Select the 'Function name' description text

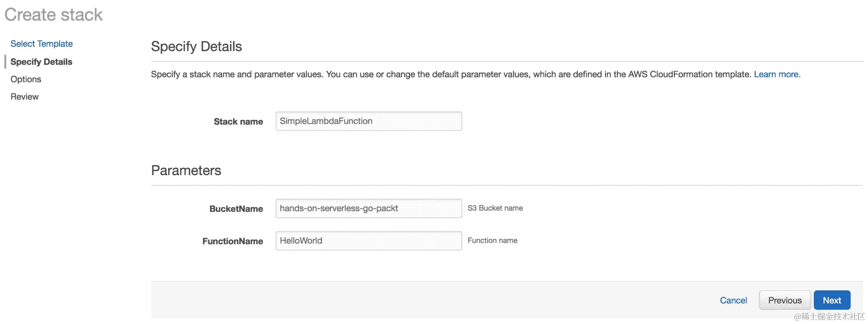pos(492,241)
